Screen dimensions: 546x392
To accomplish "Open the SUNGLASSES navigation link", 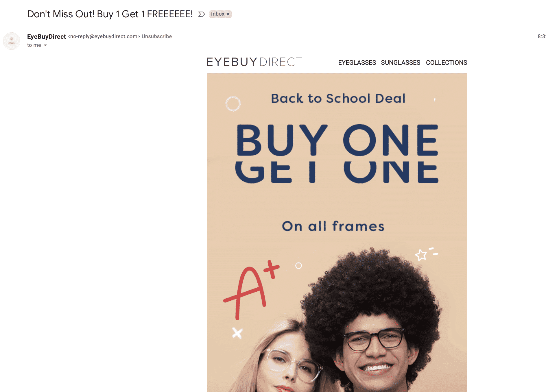I will coord(401,62).
